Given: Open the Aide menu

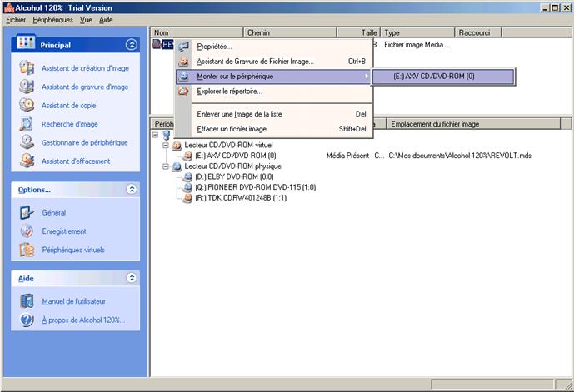Looking at the screenshot, I should tap(106, 20).
